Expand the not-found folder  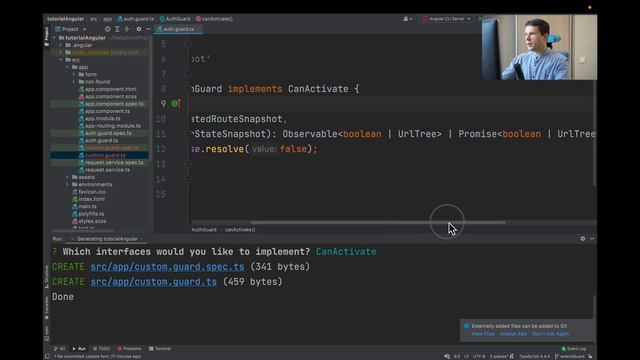(74, 82)
